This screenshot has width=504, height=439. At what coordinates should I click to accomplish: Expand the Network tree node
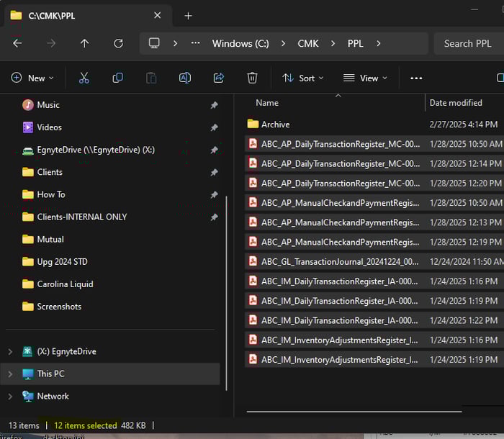click(x=10, y=397)
